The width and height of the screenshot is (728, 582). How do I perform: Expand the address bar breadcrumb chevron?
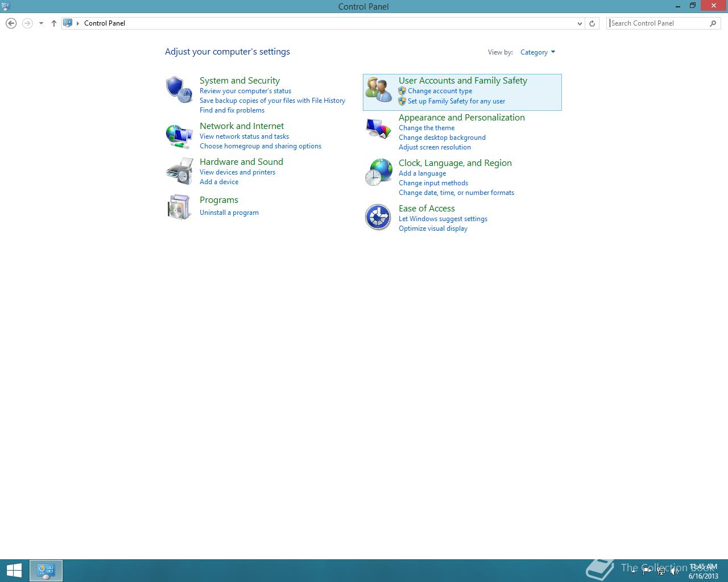pyautogui.click(x=78, y=23)
